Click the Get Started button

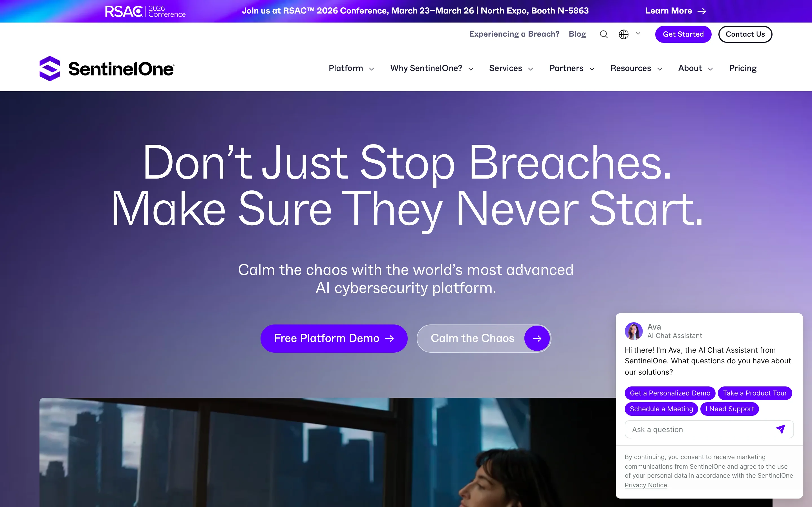[x=683, y=34]
